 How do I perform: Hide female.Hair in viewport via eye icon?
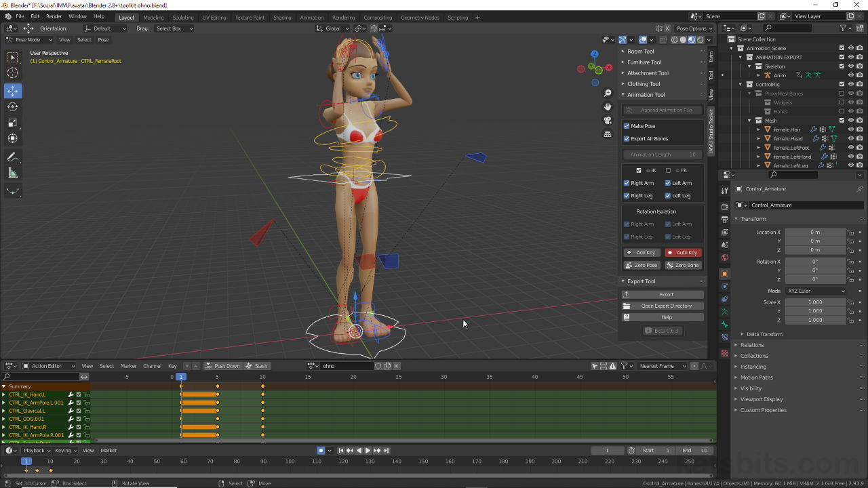[850, 129]
